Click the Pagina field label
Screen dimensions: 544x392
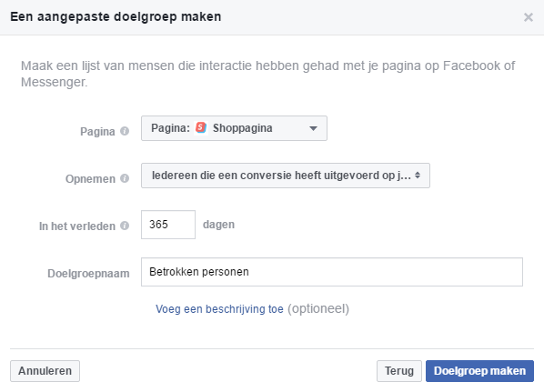(97, 132)
